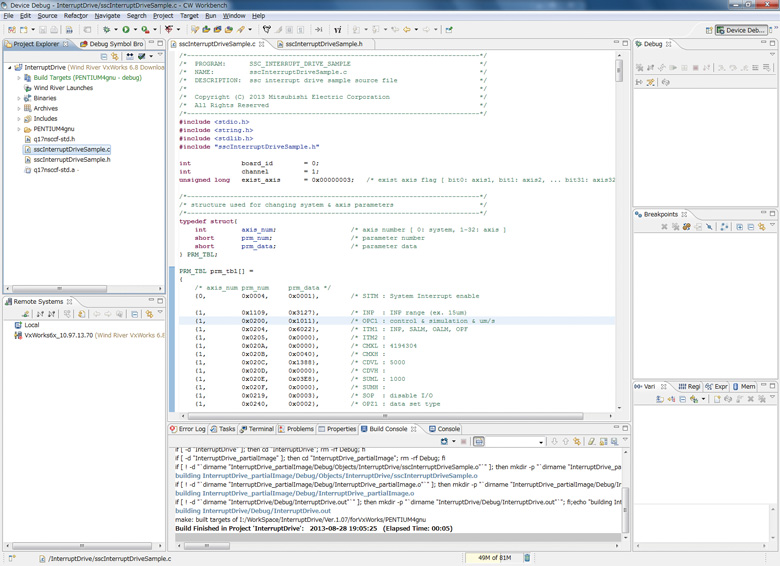Click the green Run button in toolbar
The image size is (780, 566).
pyautogui.click(x=126, y=30)
